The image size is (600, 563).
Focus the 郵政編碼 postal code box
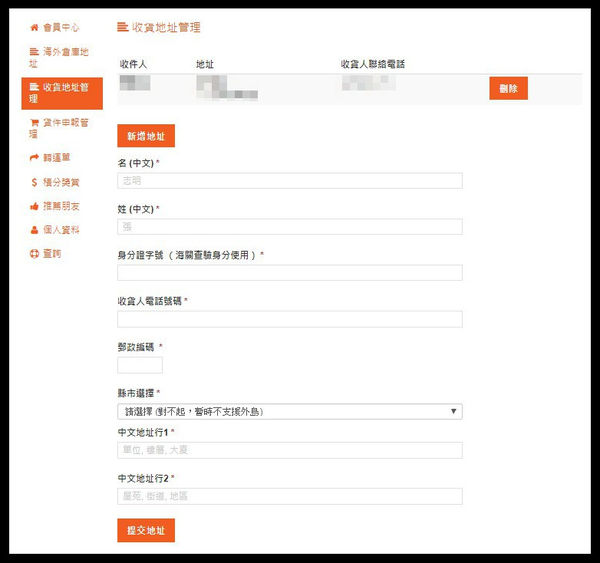140,365
